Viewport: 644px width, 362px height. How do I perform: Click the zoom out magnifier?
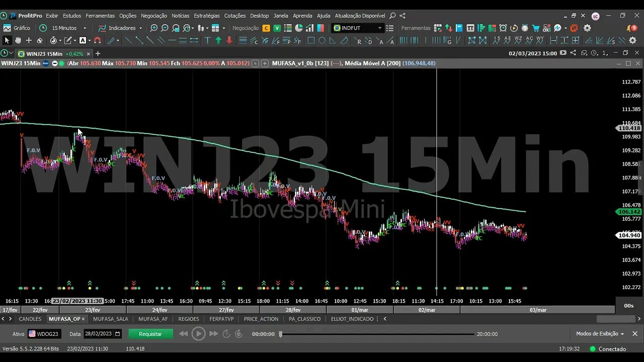(x=165, y=28)
